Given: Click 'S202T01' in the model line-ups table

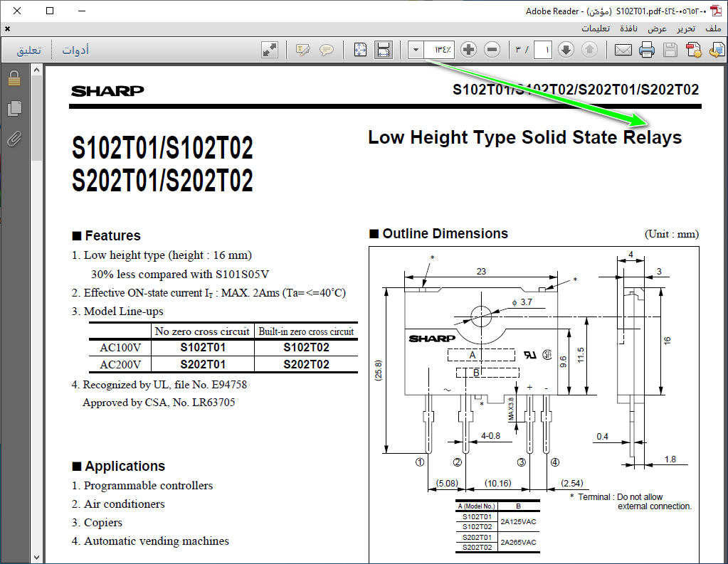Looking at the screenshot, I should (x=203, y=364).
